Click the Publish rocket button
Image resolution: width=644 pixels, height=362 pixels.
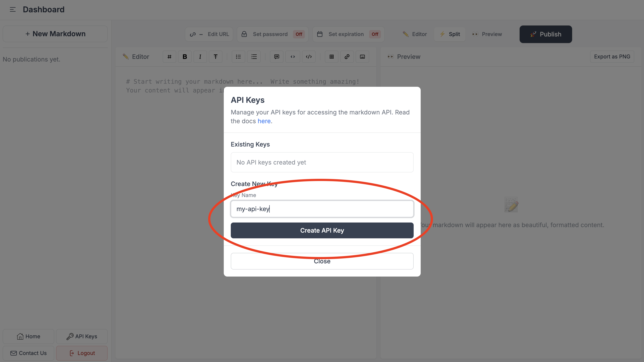click(546, 34)
